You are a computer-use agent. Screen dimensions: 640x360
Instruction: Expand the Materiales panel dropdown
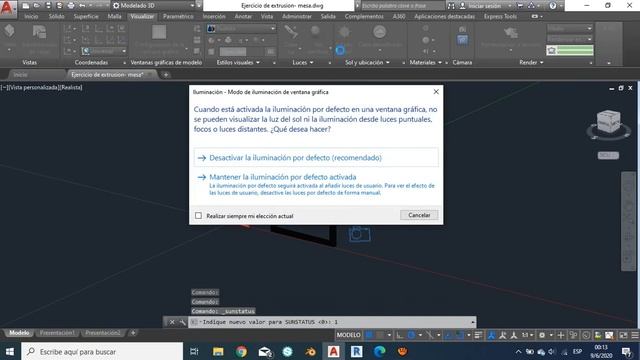pos(440,62)
